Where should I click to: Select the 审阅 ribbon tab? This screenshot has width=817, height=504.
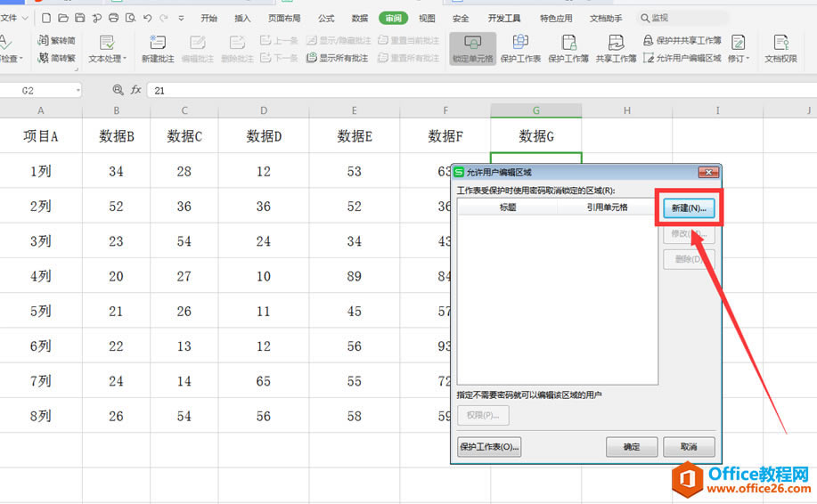click(x=394, y=18)
